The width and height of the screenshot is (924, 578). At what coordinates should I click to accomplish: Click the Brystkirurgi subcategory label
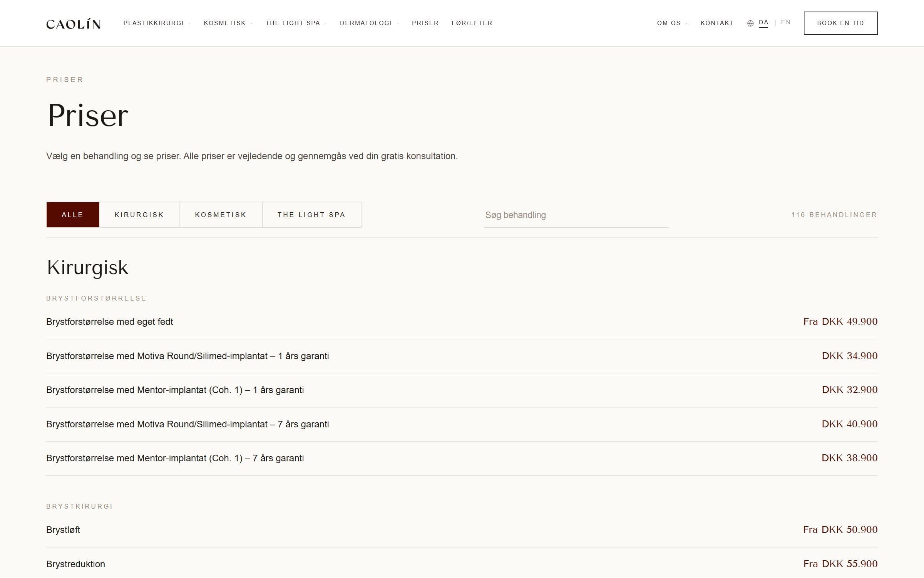tap(79, 506)
